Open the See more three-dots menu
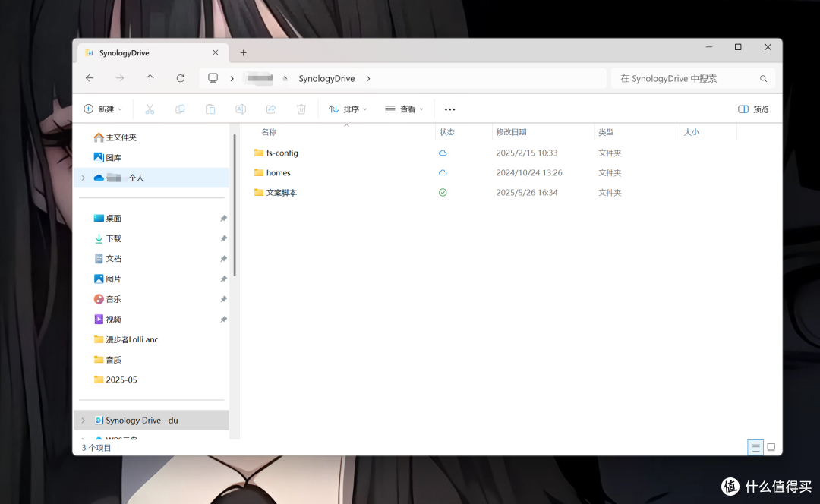 [449, 109]
